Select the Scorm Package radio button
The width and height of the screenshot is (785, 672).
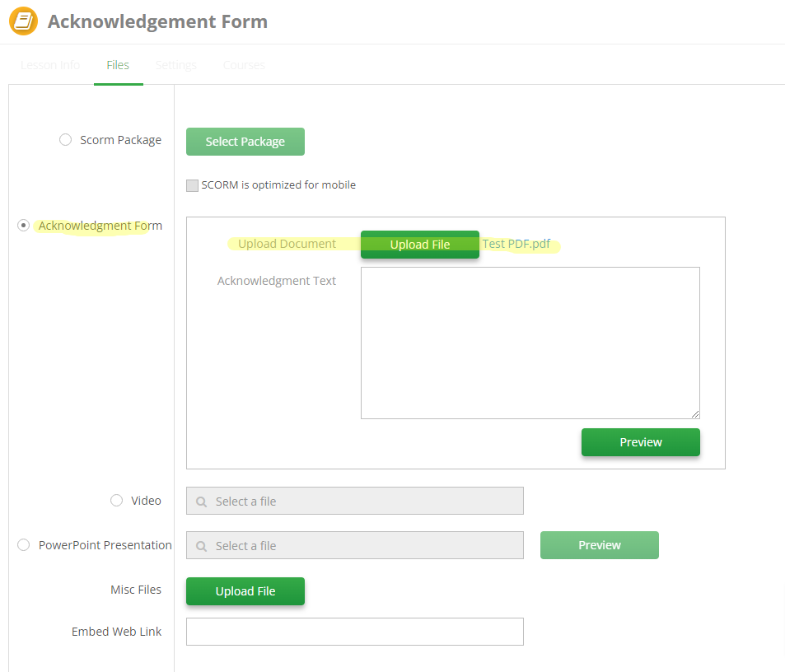click(x=65, y=139)
